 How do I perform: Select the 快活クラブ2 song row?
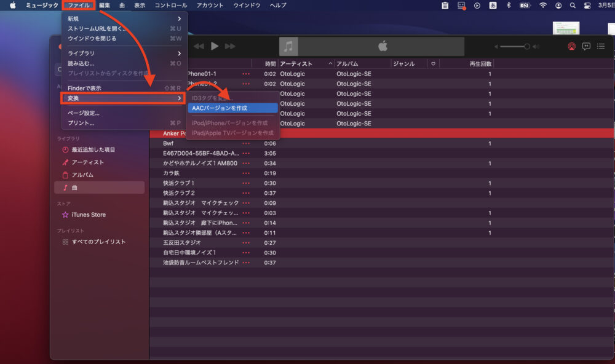(382, 193)
